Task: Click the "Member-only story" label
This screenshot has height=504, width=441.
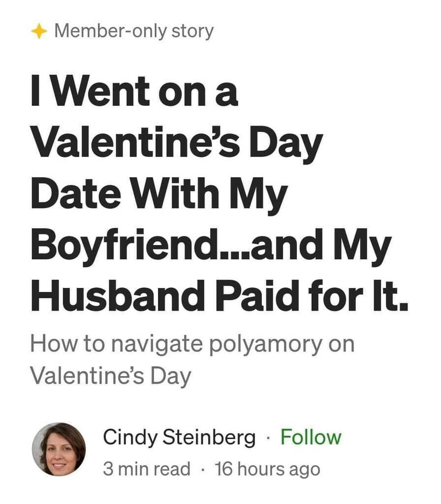Action: tap(134, 31)
